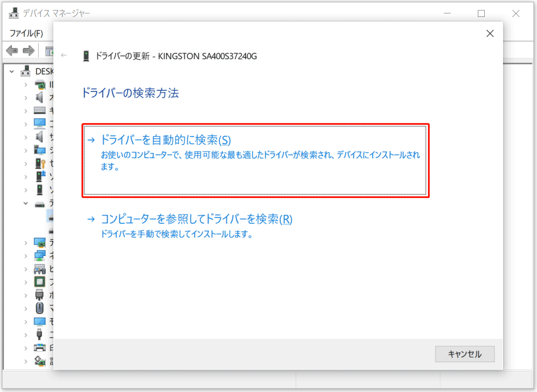Image resolution: width=537 pixels, height=392 pixels.
Task: Click the keyboard icon in the device tree
Action: click(x=40, y=110)
